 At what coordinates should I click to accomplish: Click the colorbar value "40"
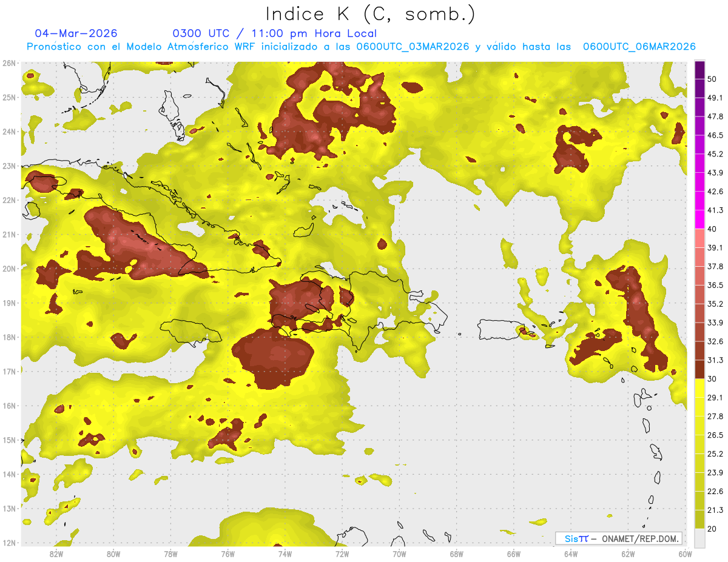pos(712,229)
